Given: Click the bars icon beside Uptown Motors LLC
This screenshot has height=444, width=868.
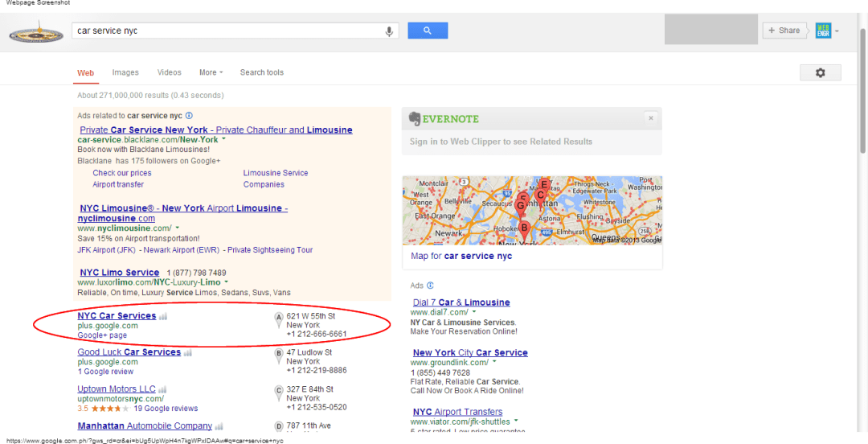Looking at the screenshot, I should (162, 389).
